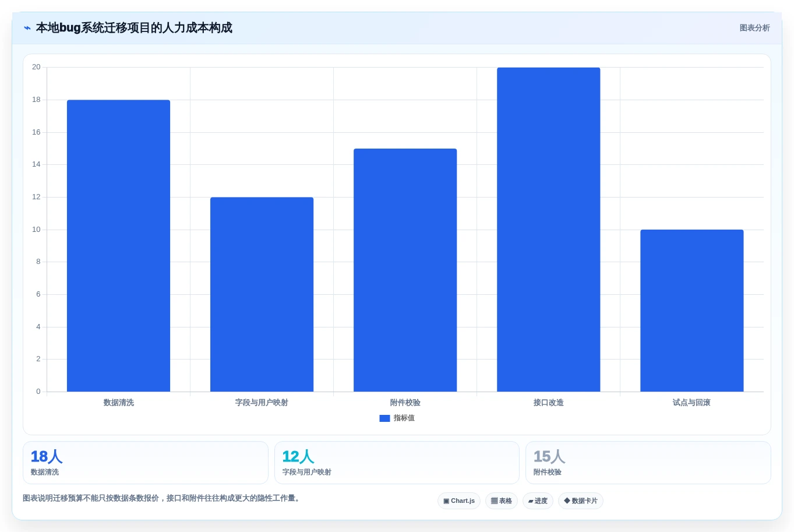Open the 15人 附件校验 stat card
The width and height of the screenshot is (794, 532).
coord(648,463)
